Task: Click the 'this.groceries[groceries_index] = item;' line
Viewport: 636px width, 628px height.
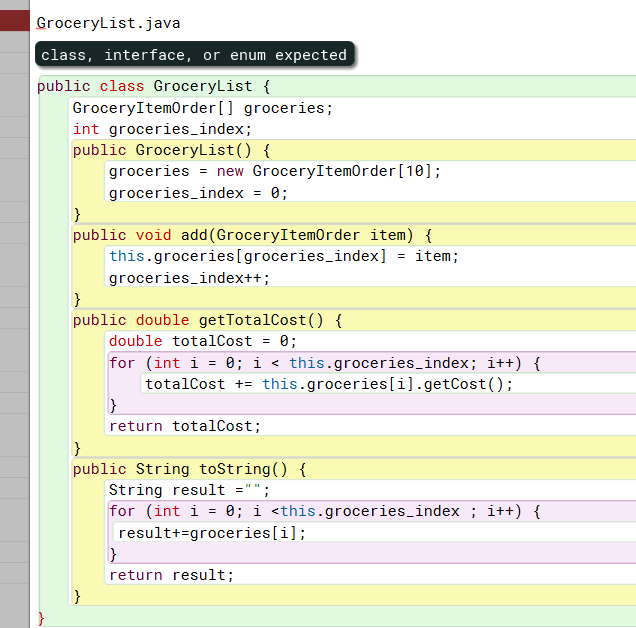Action: [x=284, y=256]
